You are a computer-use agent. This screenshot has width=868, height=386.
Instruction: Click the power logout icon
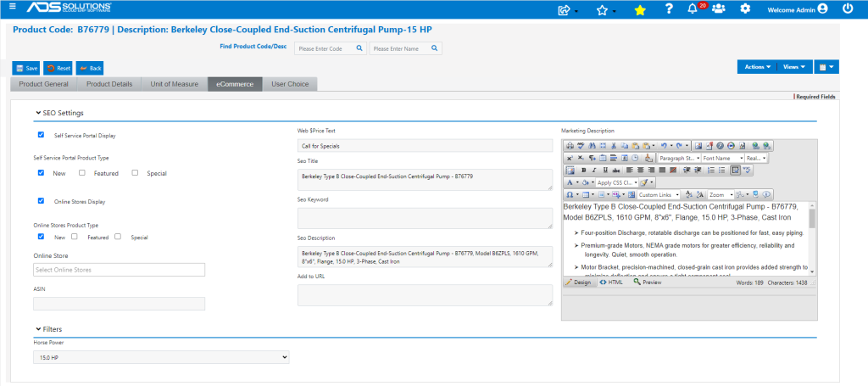(x=848, y=8)
